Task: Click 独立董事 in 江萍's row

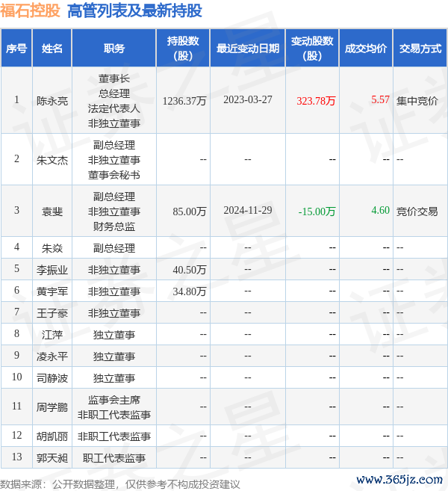Action: pos(114,335)
